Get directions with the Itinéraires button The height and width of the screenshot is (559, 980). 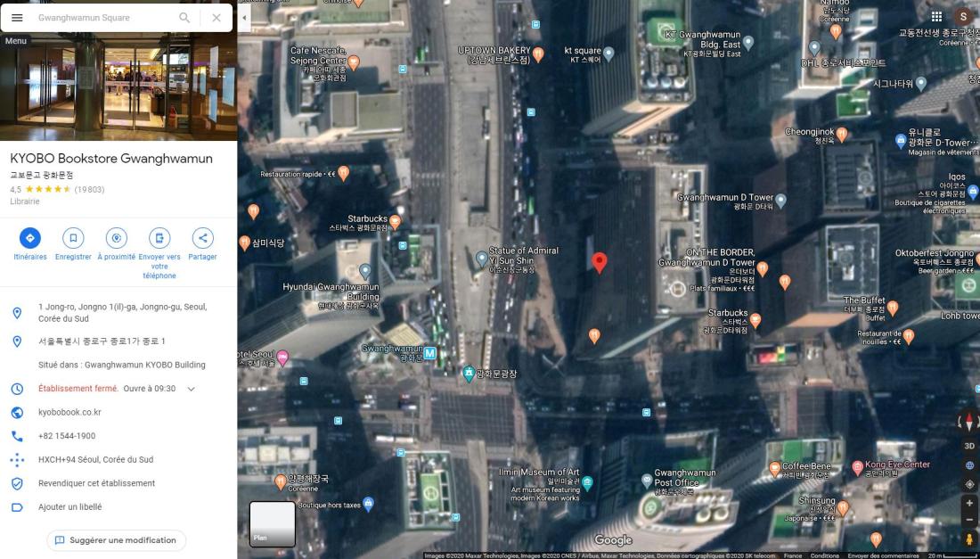30,244
